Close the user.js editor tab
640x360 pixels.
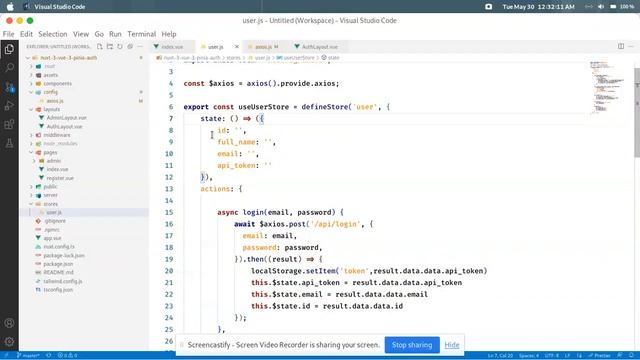236,47
